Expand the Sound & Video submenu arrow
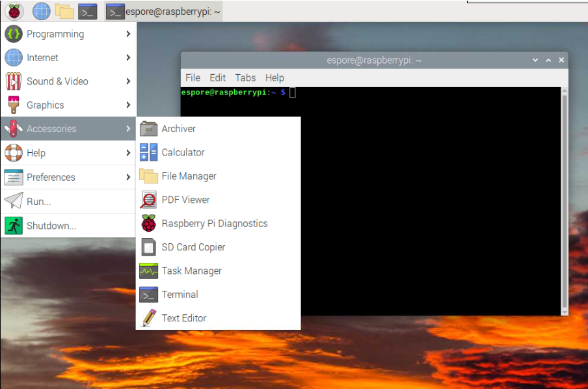 128,81
